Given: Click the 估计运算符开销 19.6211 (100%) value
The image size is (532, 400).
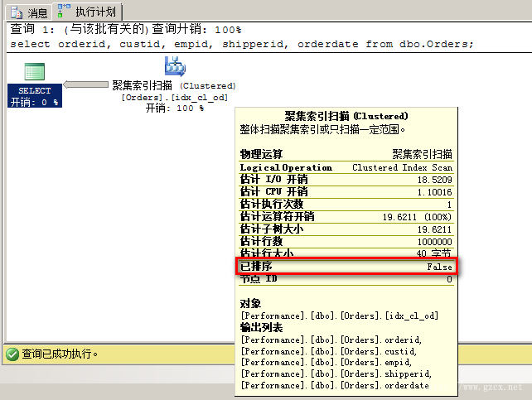Looking at the screenshot, I should coord(418,217).
